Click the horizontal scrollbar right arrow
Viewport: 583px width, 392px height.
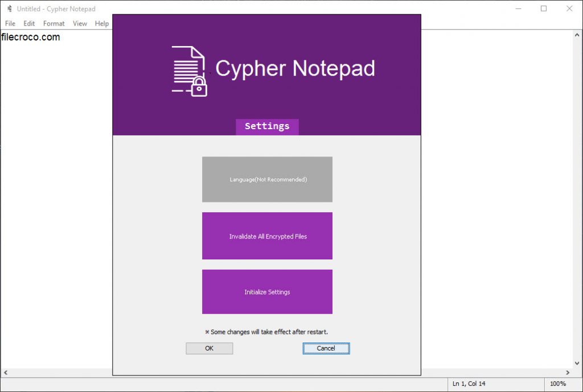pos(568,372)
